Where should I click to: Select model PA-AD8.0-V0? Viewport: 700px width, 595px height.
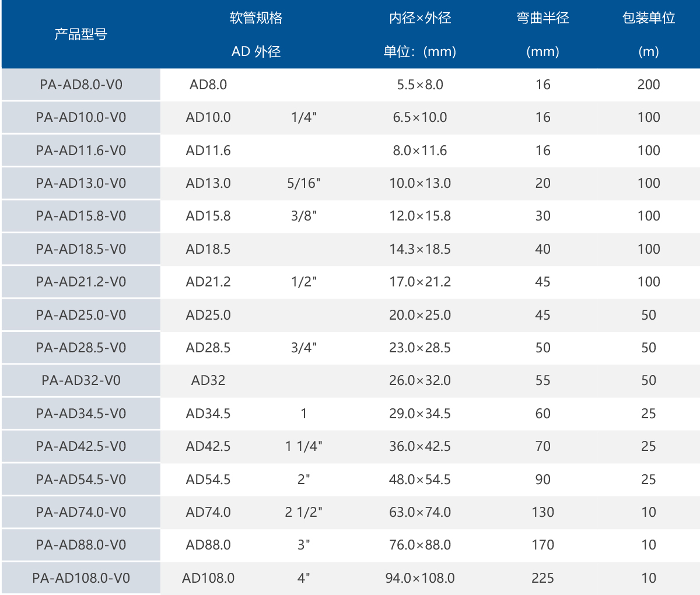81,85
